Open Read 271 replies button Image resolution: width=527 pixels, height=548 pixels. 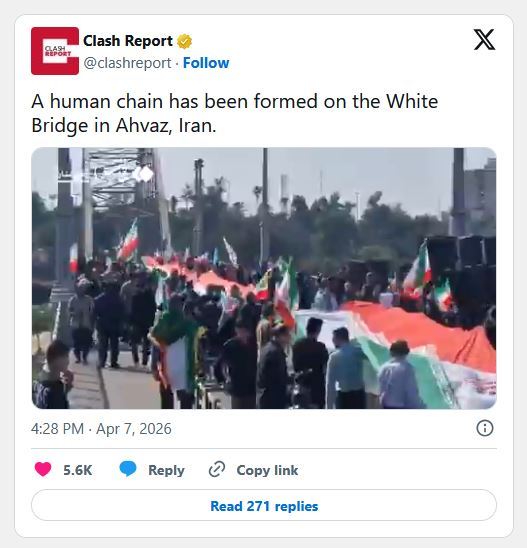coord(264,505)
